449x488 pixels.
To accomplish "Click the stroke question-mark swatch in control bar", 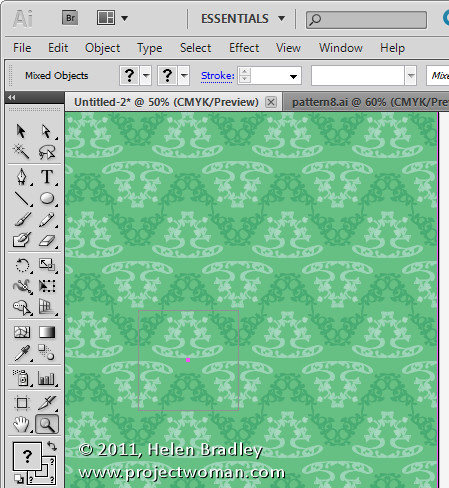I will tap(168, 76).
